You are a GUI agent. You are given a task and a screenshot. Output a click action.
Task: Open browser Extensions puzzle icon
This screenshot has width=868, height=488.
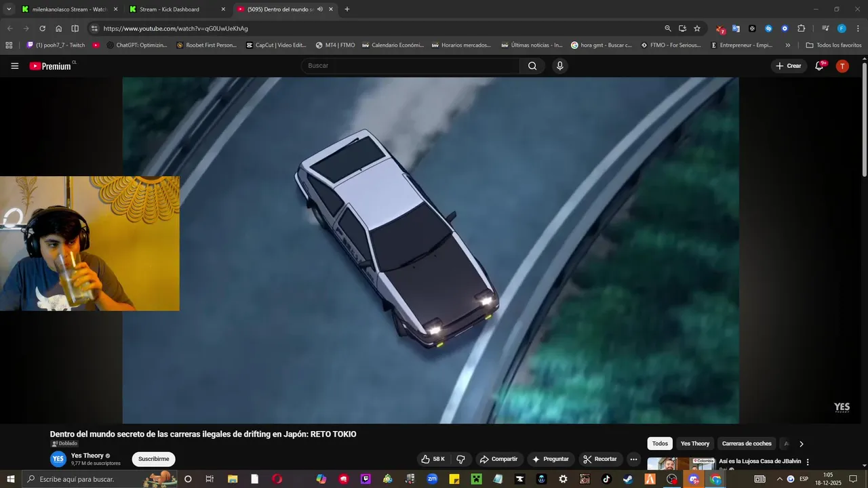coord(801,28)
